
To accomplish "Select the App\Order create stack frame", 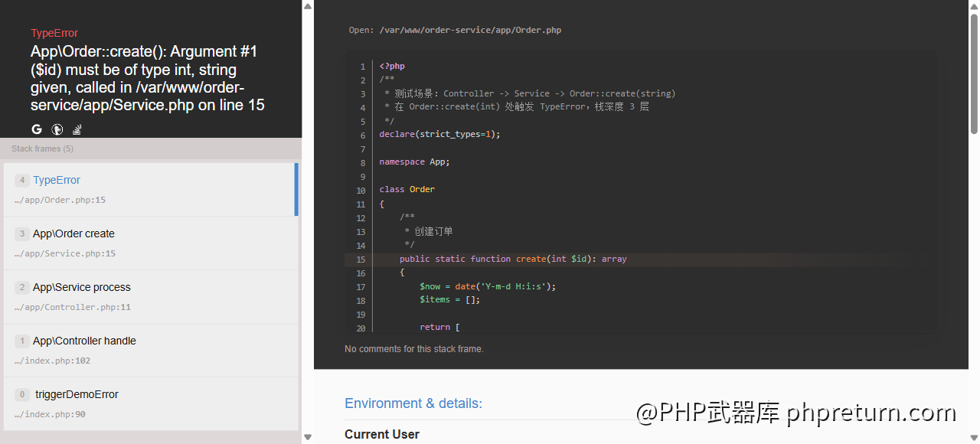I will click(151, 243).
